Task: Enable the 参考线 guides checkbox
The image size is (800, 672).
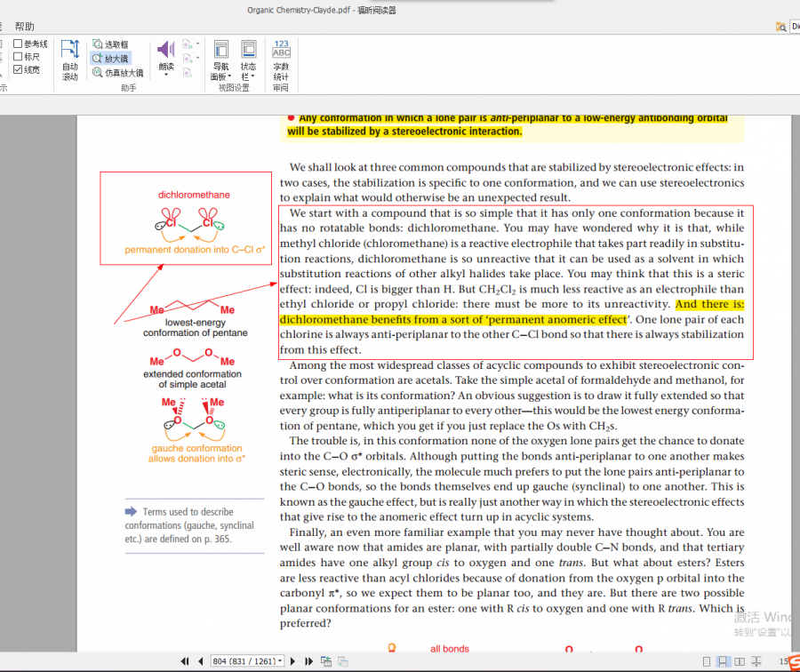Action: 18,44
